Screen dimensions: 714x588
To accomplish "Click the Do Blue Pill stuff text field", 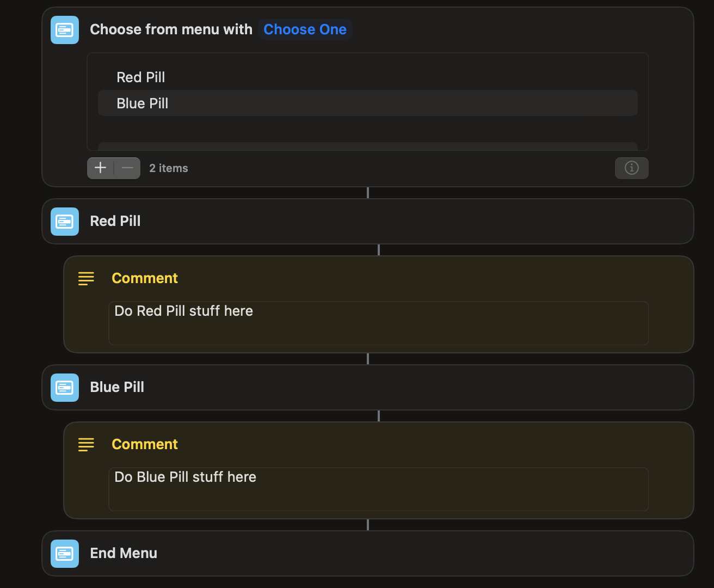I will click(x=378, y=489).
